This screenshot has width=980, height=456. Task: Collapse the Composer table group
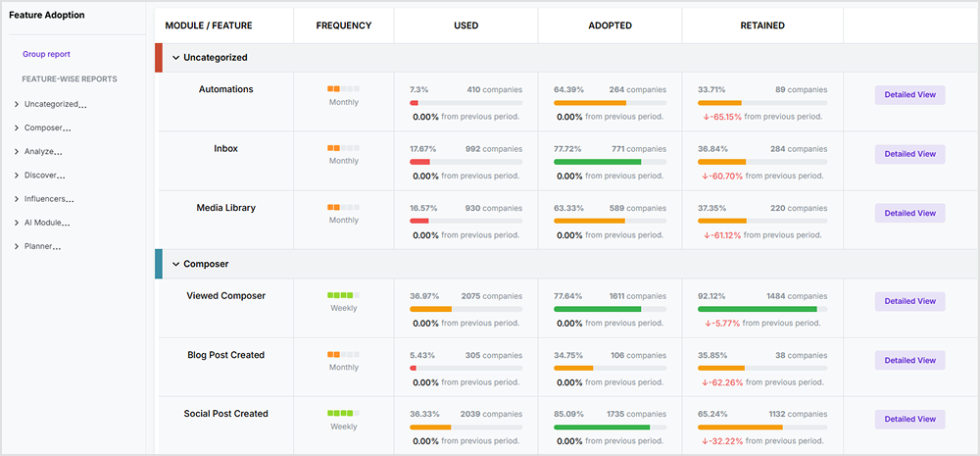[175, 264]
